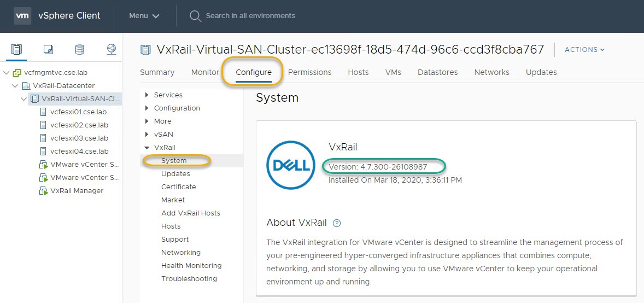Open the VMs and Templates inventory icon
Screen dimensions: 644x303
point(48,50)
